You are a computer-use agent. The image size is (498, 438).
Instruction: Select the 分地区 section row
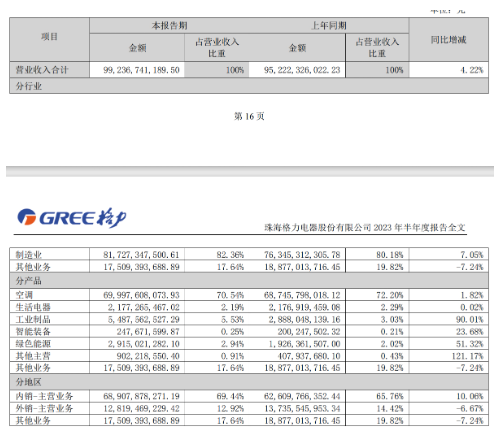click(249, 382)
